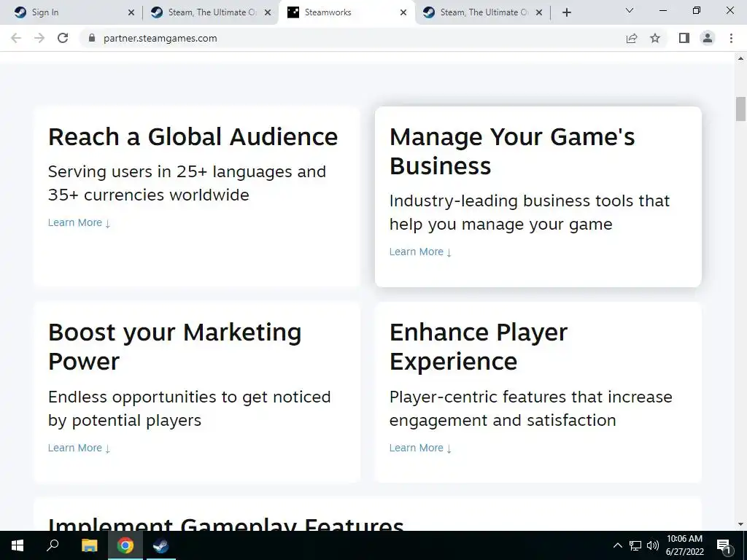Open the tab search chevron
The width and height of the screenshot is (747, 560).
(630, 10)
